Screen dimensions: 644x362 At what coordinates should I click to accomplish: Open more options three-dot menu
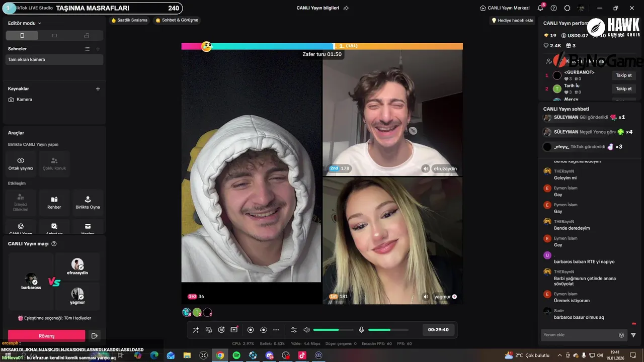pos(276,330)
